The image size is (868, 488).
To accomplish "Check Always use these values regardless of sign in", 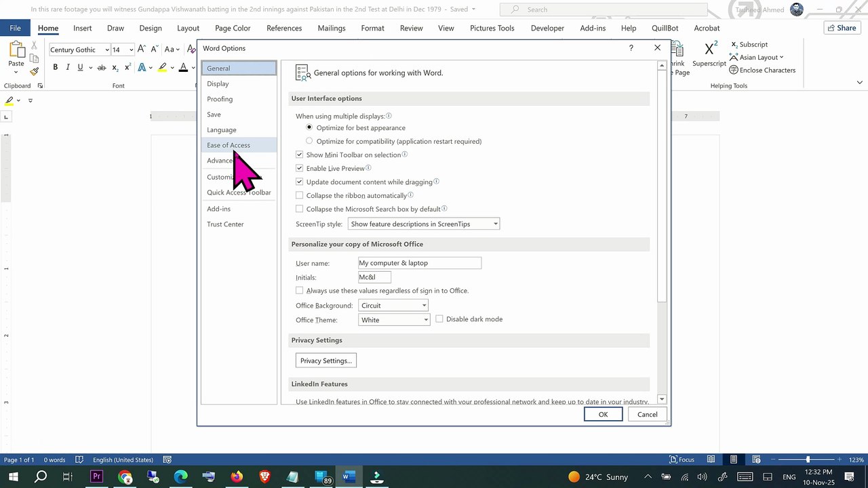I will [x=300, y=291].
